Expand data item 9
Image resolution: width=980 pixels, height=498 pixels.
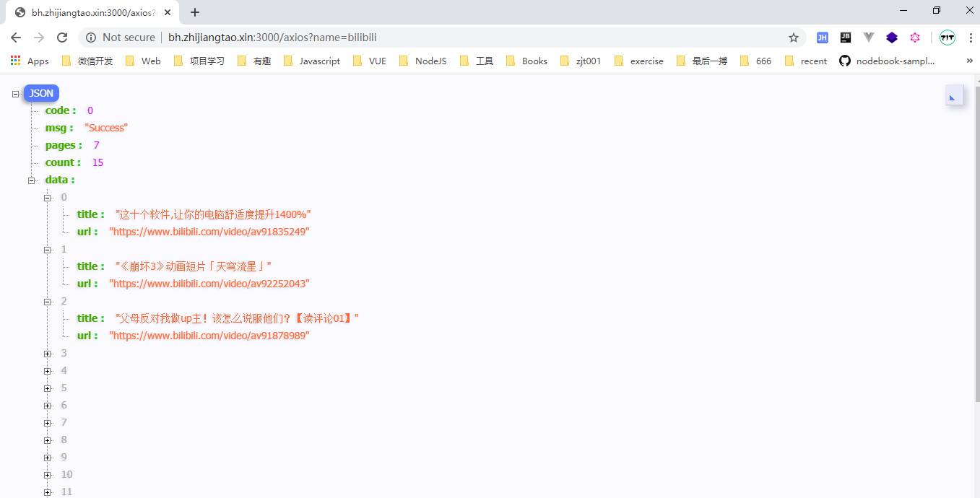[48, 458]
